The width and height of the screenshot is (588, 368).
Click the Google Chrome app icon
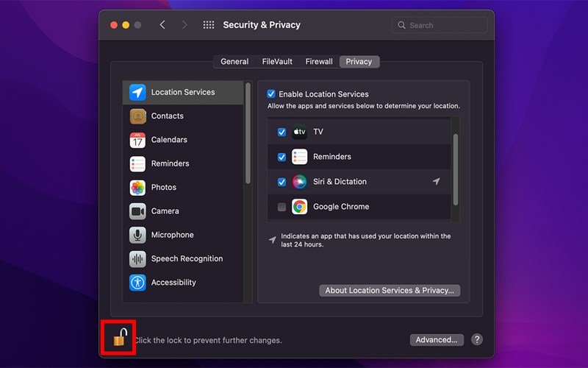[x=299, y=207]
